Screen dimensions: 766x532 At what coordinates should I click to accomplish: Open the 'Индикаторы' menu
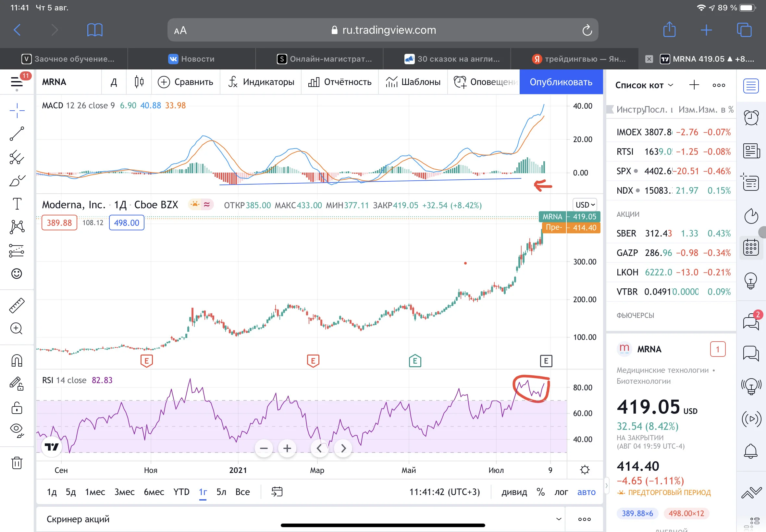(x=261, y=82)
